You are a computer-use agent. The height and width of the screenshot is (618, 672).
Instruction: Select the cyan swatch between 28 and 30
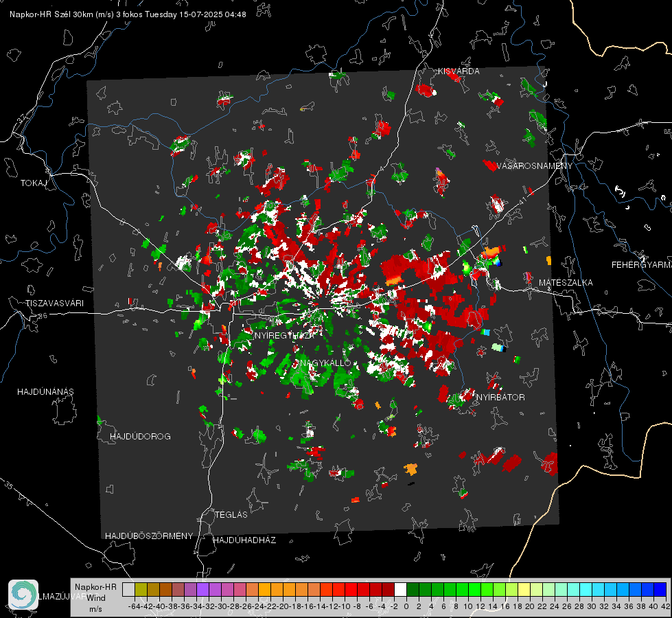(x=586, y=590)
